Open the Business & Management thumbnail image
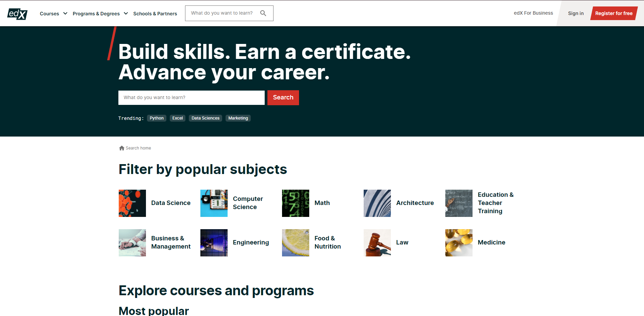 coord(132,243)
